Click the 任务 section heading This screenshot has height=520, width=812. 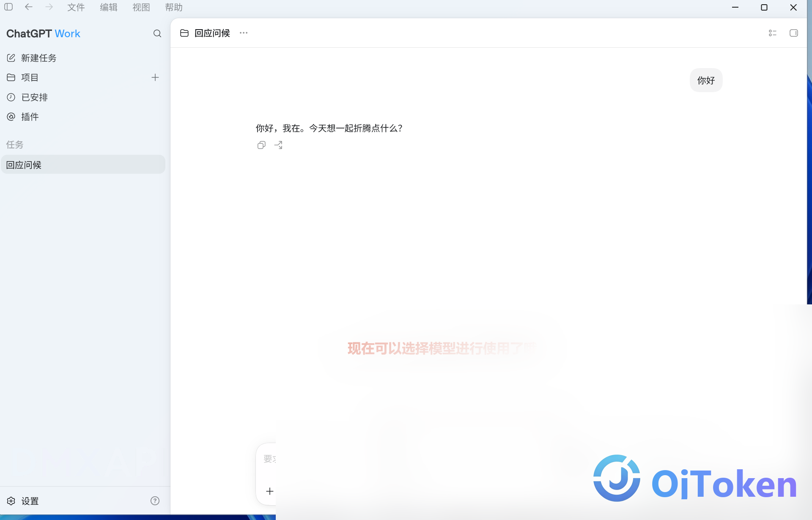point(15,145)
